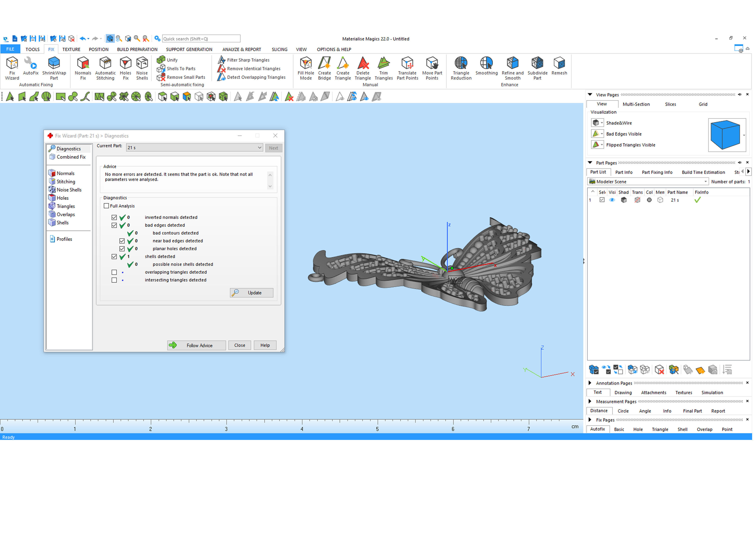Click Remove Small Parts
This screenshot has width=756, height=534.
(181, 77)
